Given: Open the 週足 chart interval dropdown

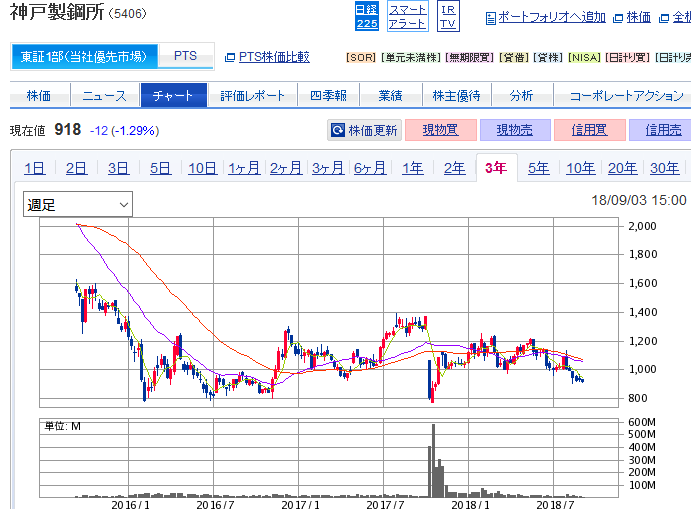Looking at the screenshot, I should (78, 204).
